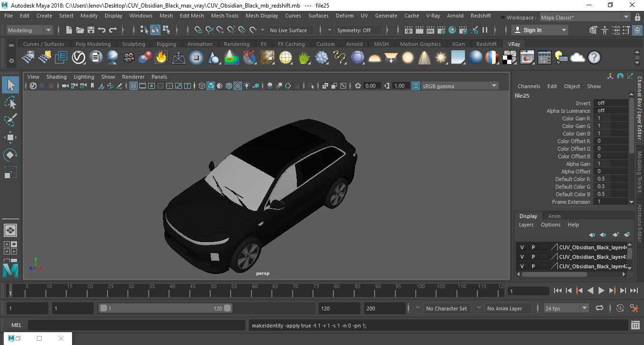The image size is (644, 345).
Task: Activate the Paint Selection tool
Action: pos(10,120)
